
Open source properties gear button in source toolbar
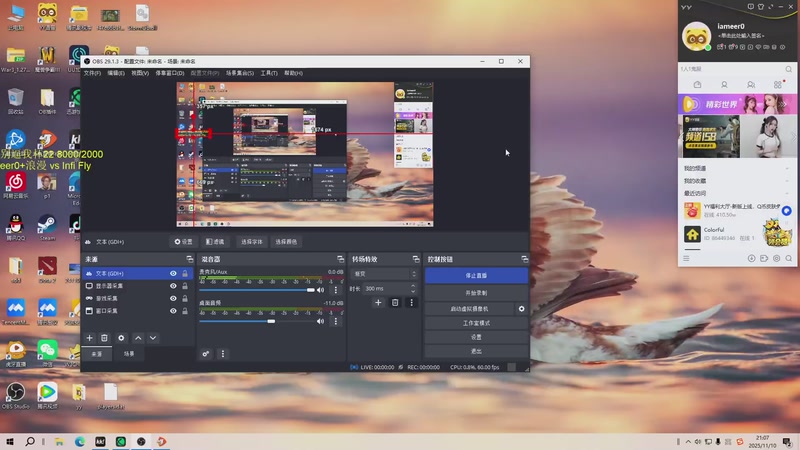click(x=183, y=242)
